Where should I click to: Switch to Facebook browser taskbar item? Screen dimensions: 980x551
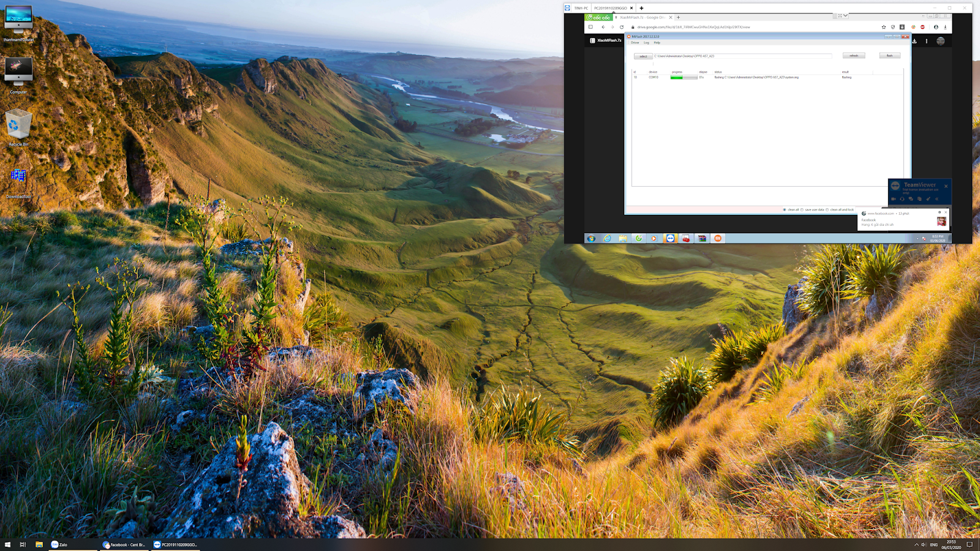coord(124,544)
